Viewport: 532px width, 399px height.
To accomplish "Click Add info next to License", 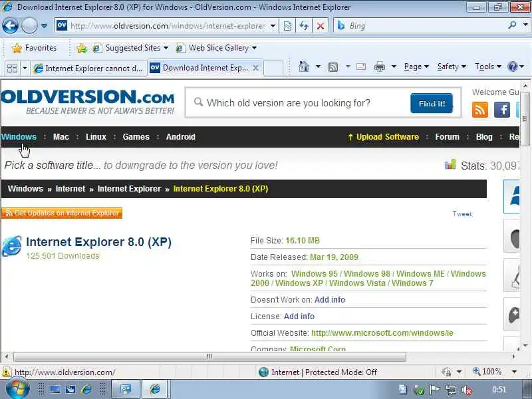I will click(299, 317).
